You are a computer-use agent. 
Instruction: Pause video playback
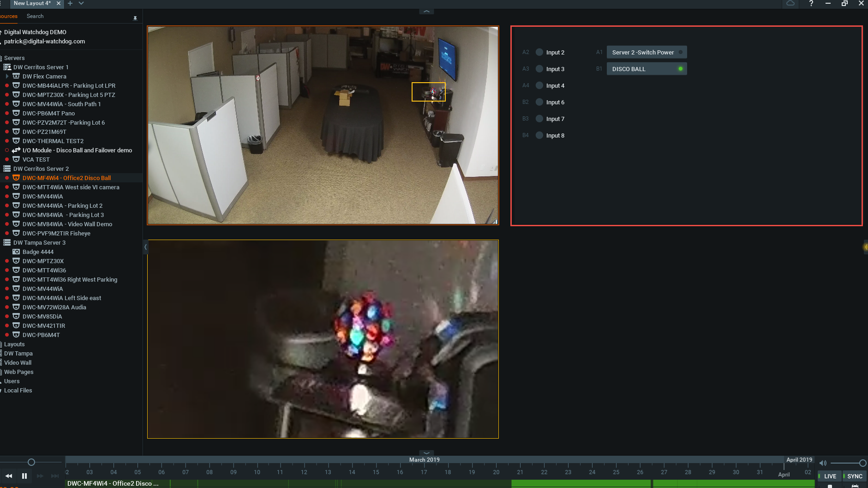click(x=24, y=476)
